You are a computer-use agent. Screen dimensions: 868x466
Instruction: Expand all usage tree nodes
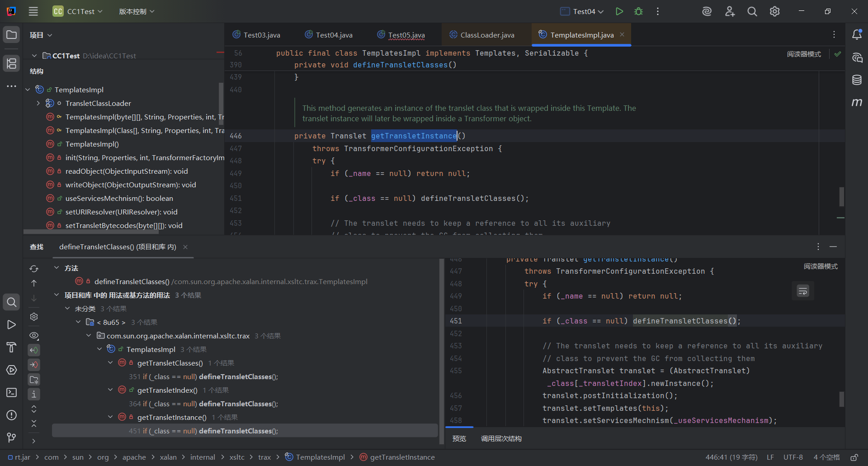pos(34,409)
